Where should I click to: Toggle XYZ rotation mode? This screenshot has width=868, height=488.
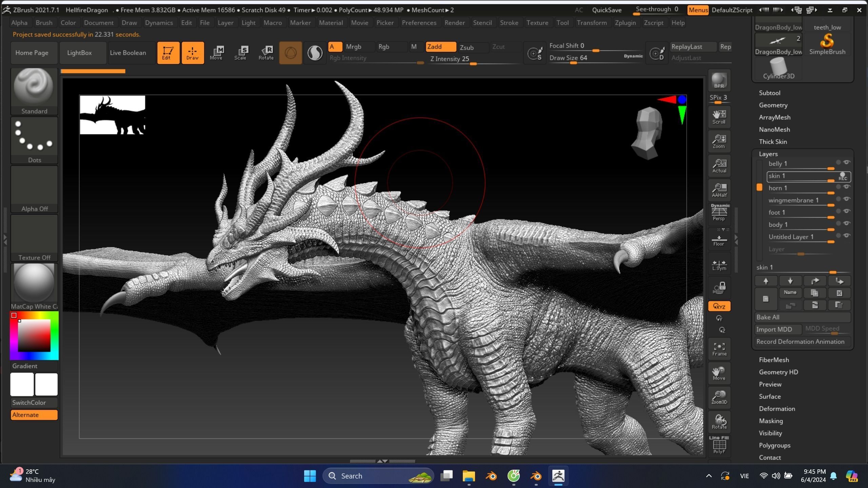719,306
